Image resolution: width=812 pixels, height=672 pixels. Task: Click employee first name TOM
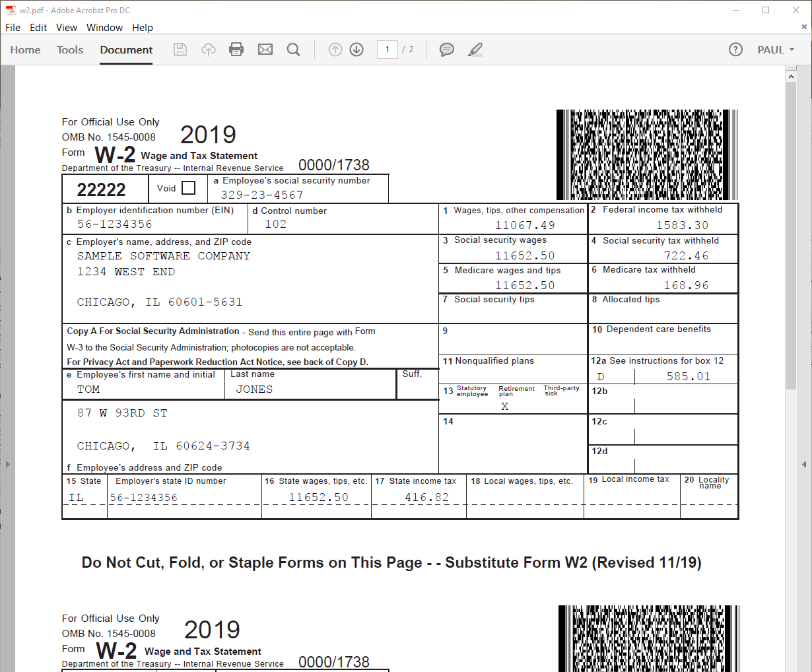(88, 389)
